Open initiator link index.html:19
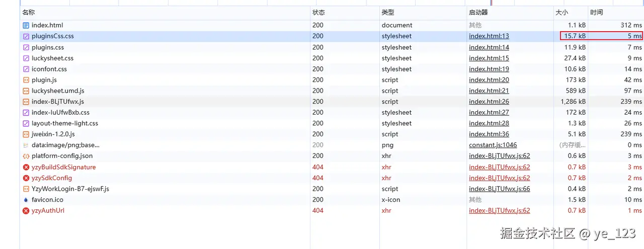 (489, 69)
